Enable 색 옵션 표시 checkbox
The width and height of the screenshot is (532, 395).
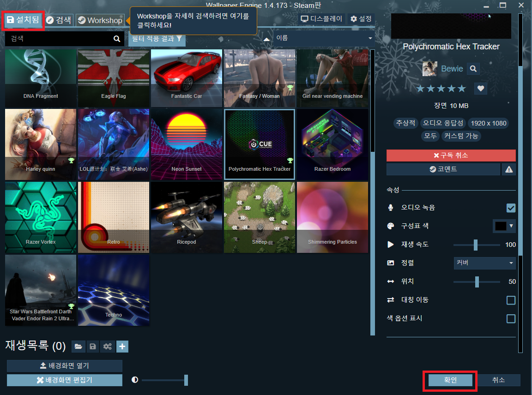[511, 319]
